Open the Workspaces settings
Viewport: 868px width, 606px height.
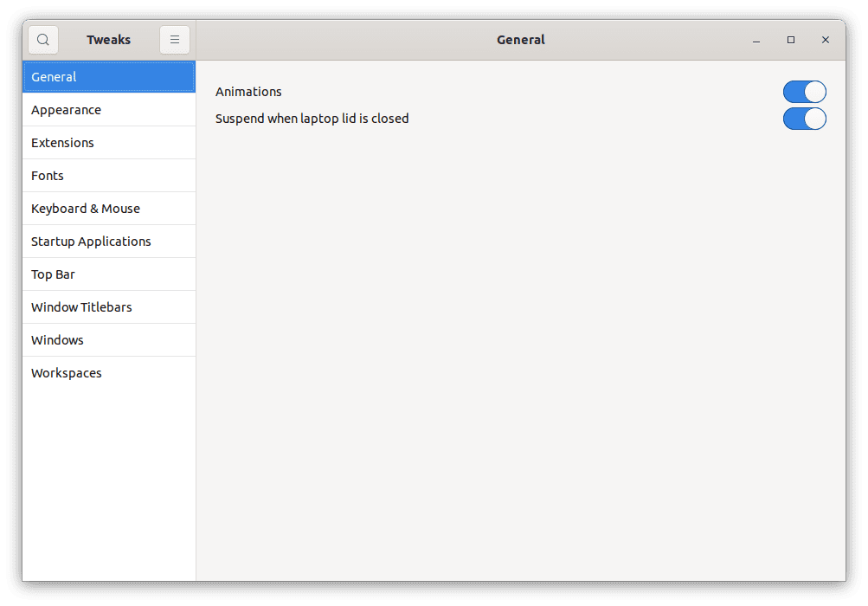coord(109,373)
